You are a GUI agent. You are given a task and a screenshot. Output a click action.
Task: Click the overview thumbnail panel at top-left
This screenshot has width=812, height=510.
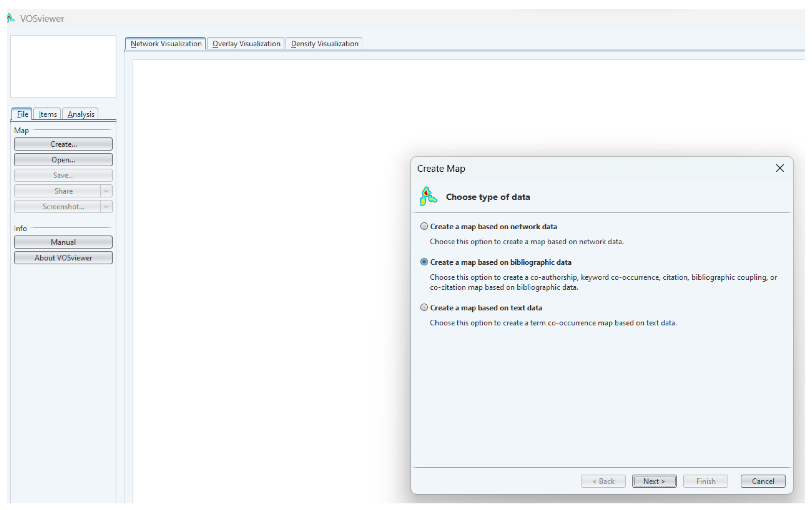click(x=63, y=66)
